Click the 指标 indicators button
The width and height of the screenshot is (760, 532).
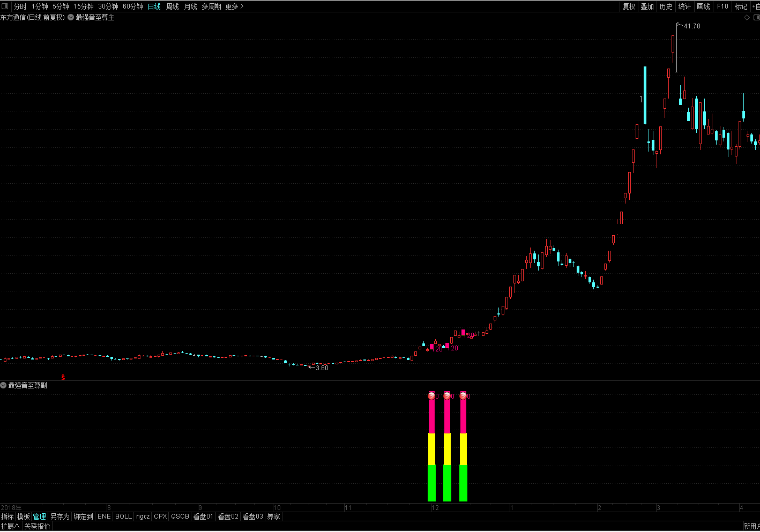click(8, 516)
